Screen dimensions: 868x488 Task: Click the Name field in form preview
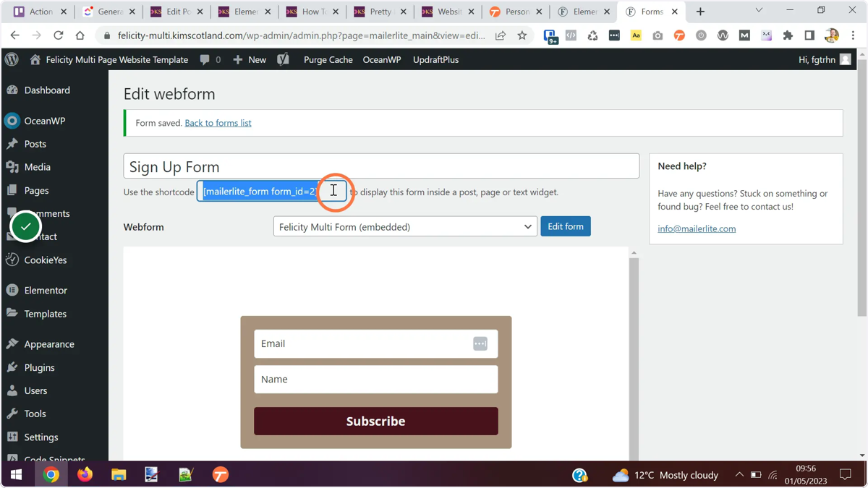pos(376,380)
